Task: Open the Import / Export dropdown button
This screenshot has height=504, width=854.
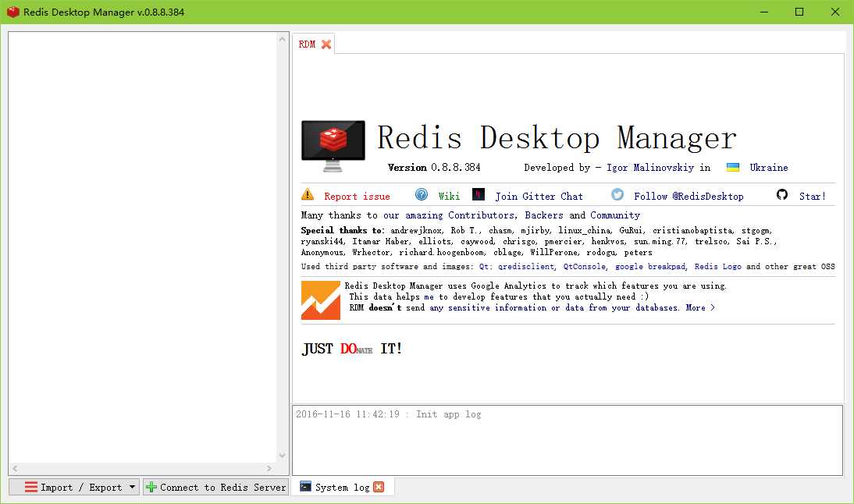Action: point(74,487)
